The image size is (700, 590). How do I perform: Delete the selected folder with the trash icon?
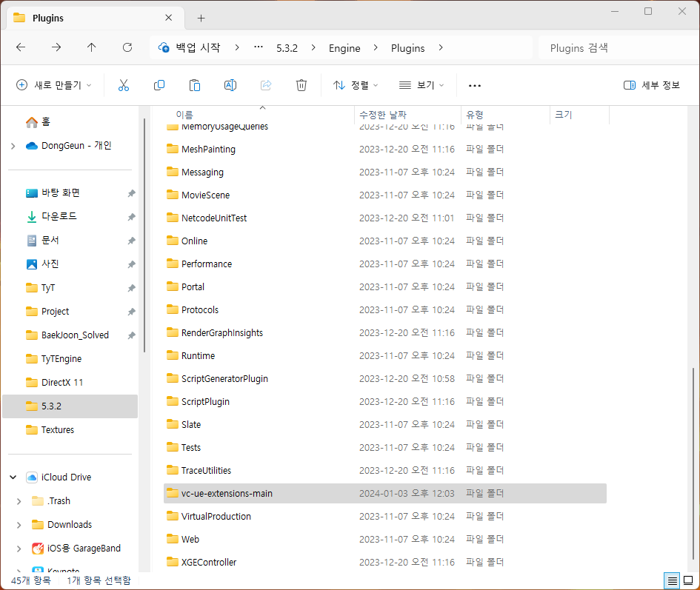(301, 85)
